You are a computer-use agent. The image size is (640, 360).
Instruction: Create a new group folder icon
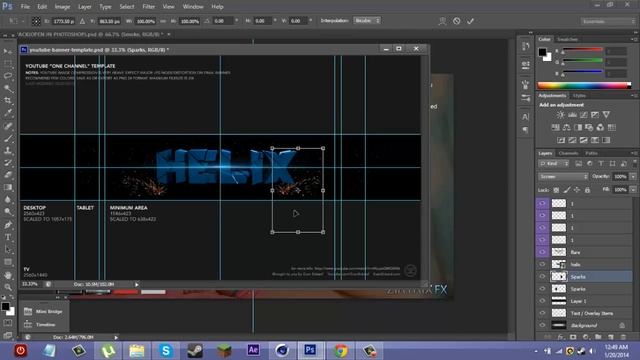(598, 337)
